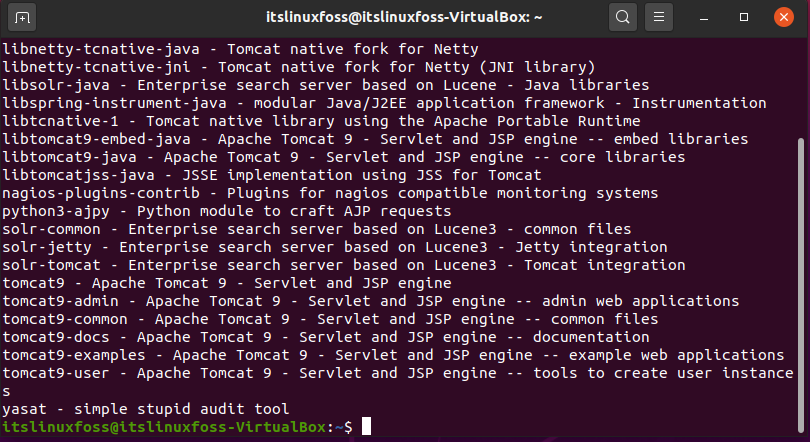Click the libtomcatjss-java package name
The height and width of the screenshot is (442, 810).
click(x=79, y=175)
